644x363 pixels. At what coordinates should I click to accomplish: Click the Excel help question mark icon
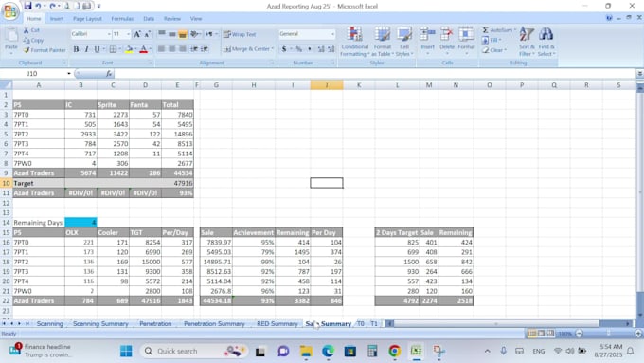click(x=609, y=18)
